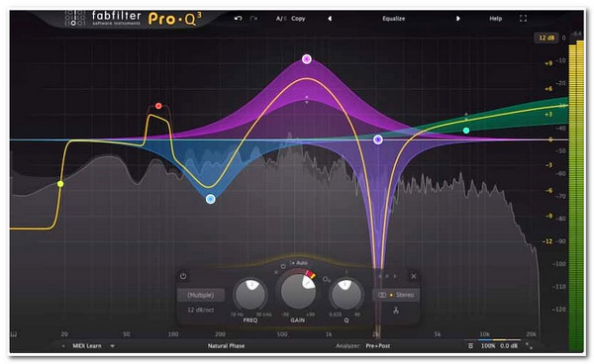
Task: Copy settings with the Copy button
Action: pyautogui.click(x=298, y=18)
